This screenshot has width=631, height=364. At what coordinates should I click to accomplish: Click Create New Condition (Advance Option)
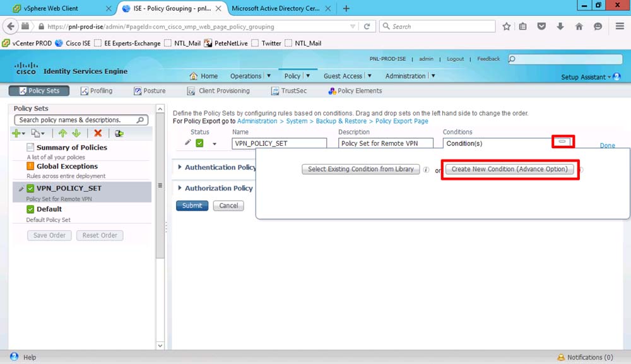point(509,169)
